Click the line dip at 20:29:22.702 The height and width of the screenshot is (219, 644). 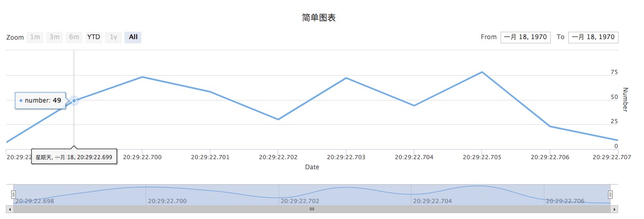tap(278, 120)
